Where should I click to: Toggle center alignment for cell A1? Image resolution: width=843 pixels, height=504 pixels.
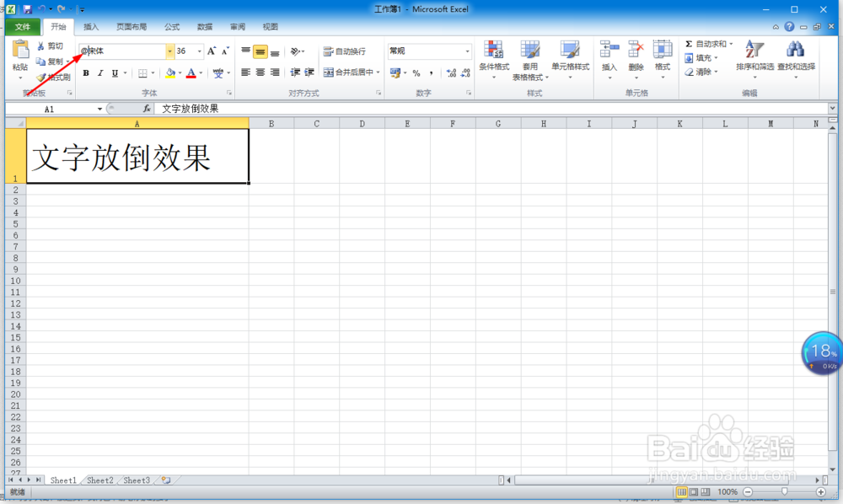point(261,72)
